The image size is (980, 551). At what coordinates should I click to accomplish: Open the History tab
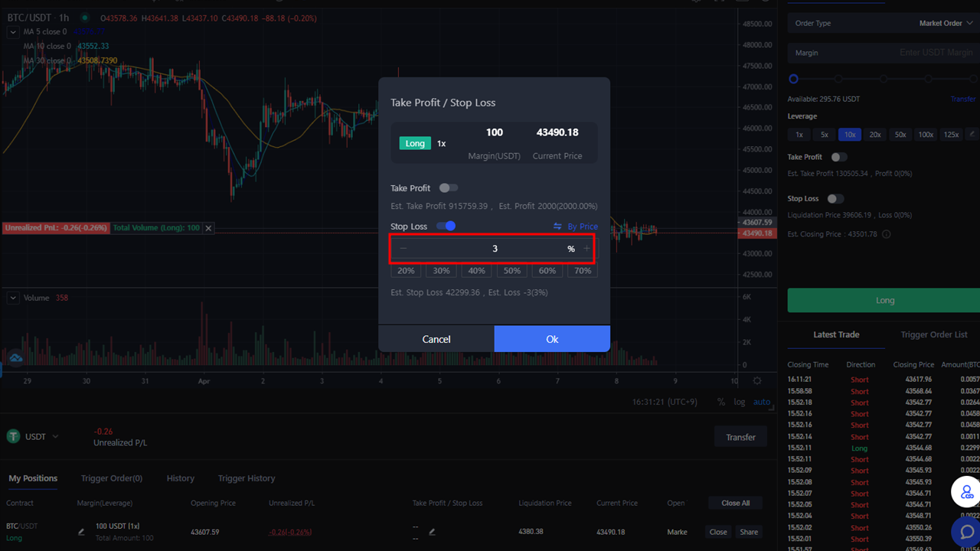coord(181,478)
